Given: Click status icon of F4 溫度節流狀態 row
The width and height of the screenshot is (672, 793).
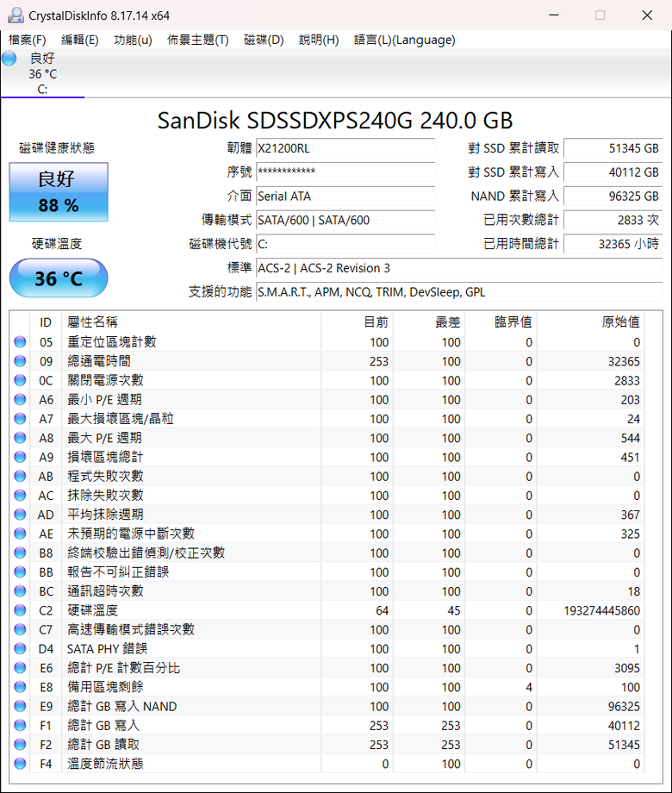Looking at the screenshot, I should (20, 765).
